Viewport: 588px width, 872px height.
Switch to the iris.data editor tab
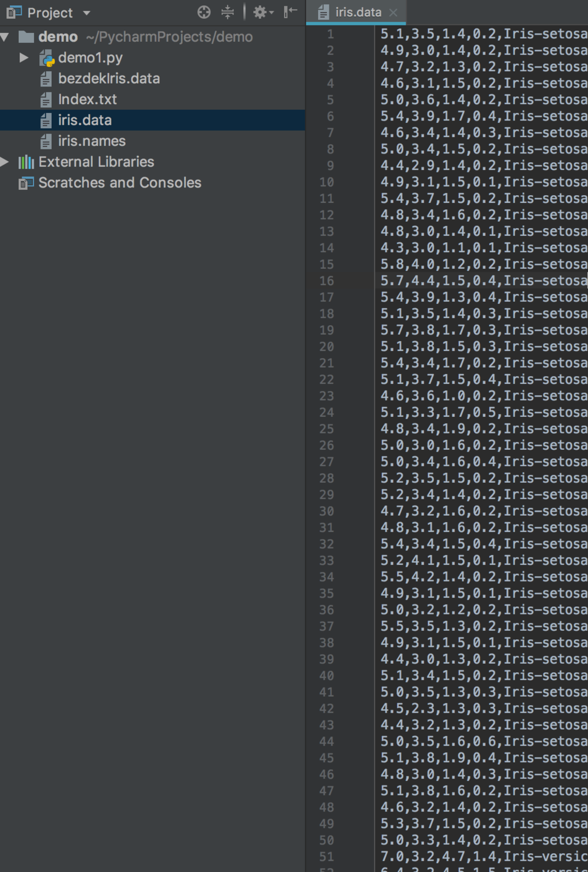358,12
